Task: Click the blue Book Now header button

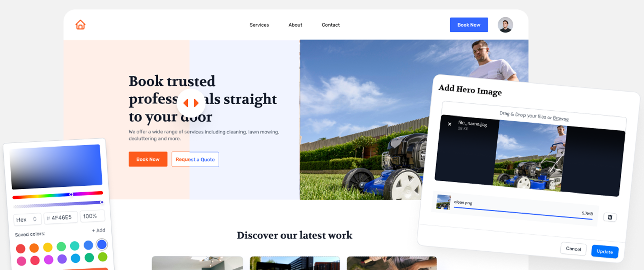Action: [469, 25]
